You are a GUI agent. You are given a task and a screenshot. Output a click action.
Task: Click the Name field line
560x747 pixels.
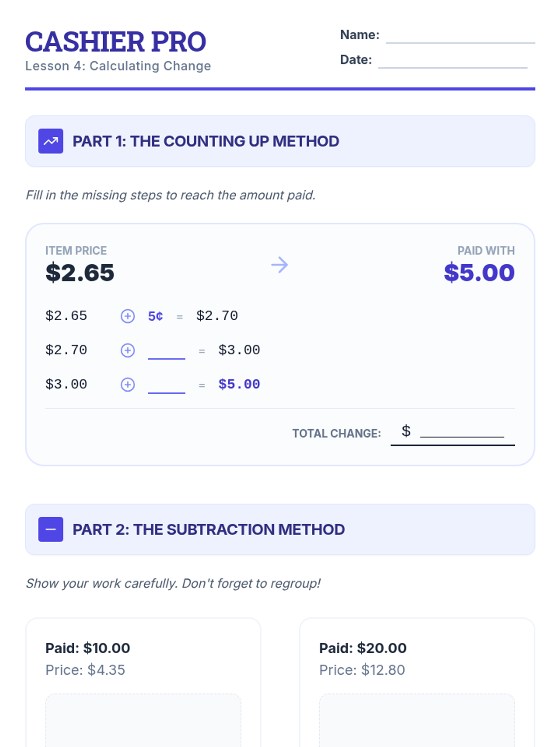pos(460,36)
